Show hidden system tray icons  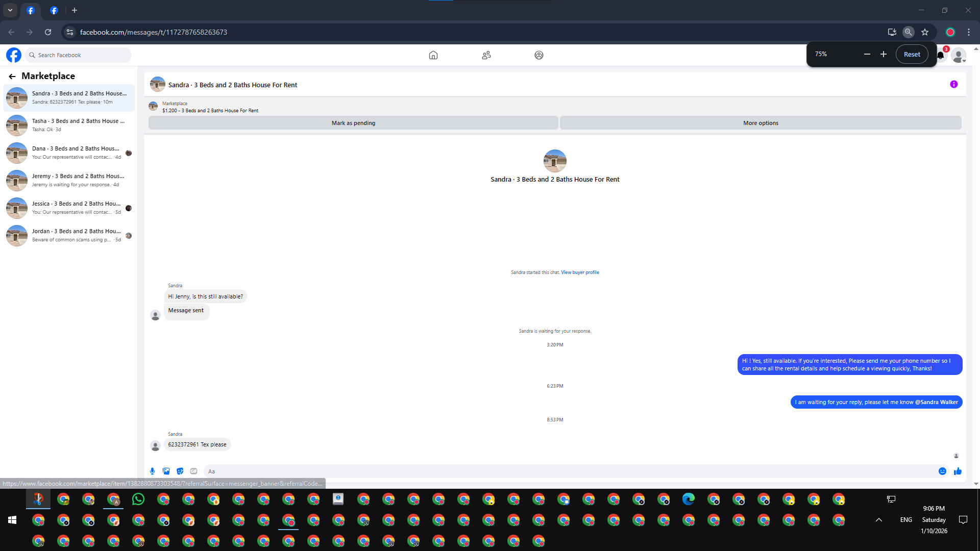point(878,520)
